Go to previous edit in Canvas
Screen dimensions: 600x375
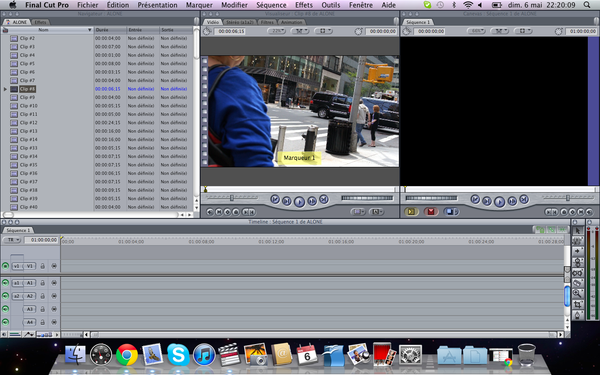[475, 199]
